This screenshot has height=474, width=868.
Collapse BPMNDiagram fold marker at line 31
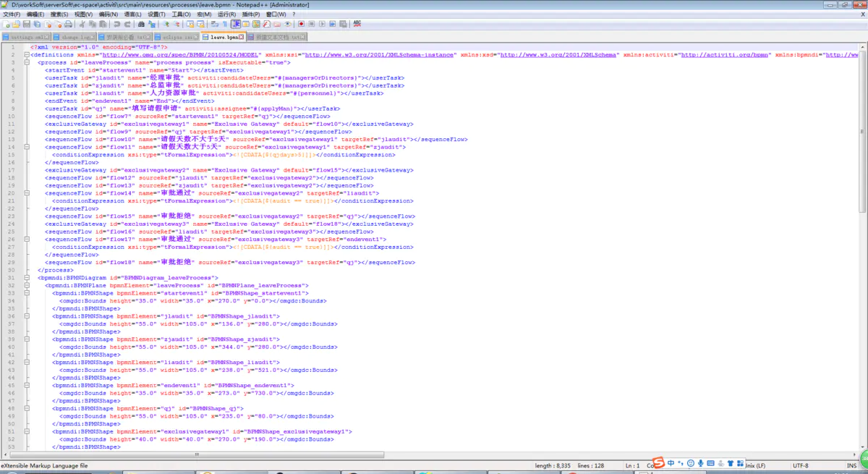26,278
